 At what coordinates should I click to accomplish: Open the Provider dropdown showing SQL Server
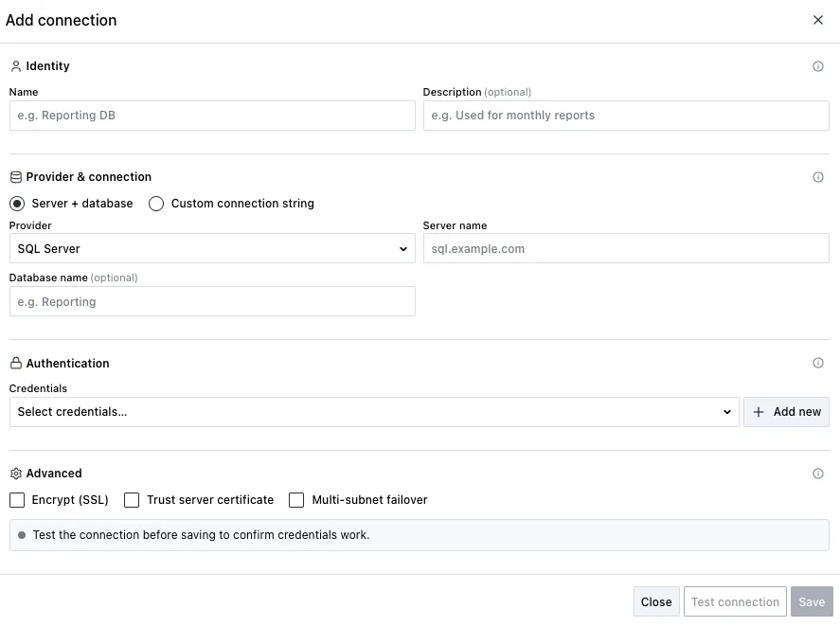212,248
